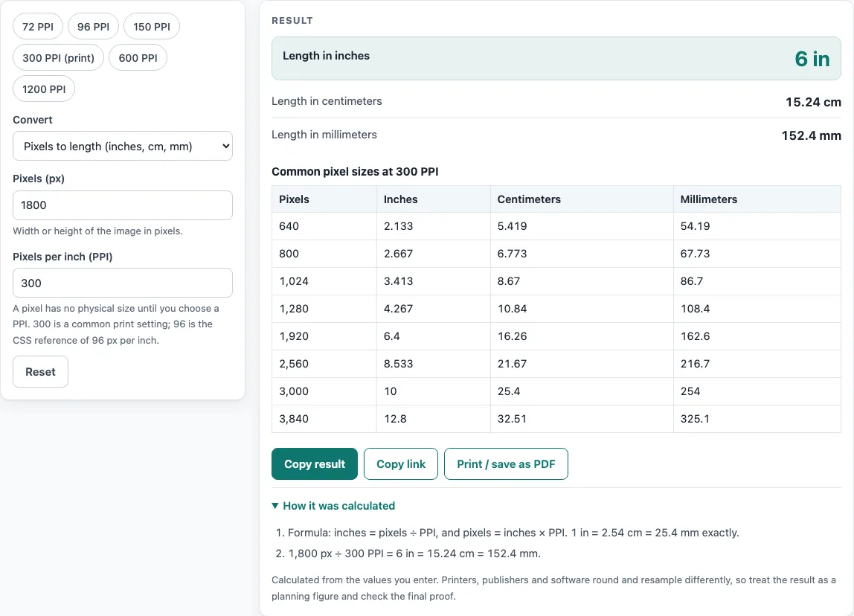
Task: Focus the Pixels (px) input field
Action: 123,205
